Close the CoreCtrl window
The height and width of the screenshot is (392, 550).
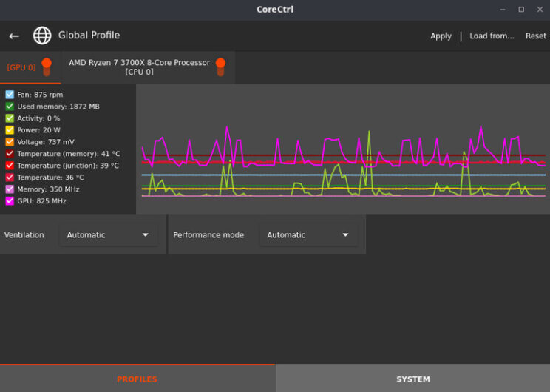click(x=540, y=10)
